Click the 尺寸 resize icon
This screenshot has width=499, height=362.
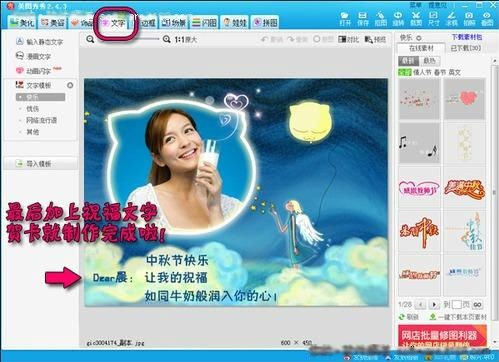coord(433,19)
